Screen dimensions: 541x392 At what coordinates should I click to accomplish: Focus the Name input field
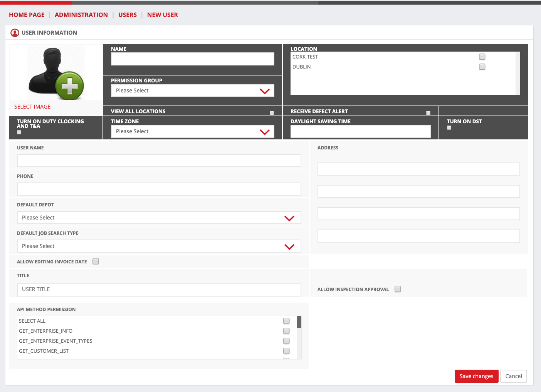tap(193, 59)
